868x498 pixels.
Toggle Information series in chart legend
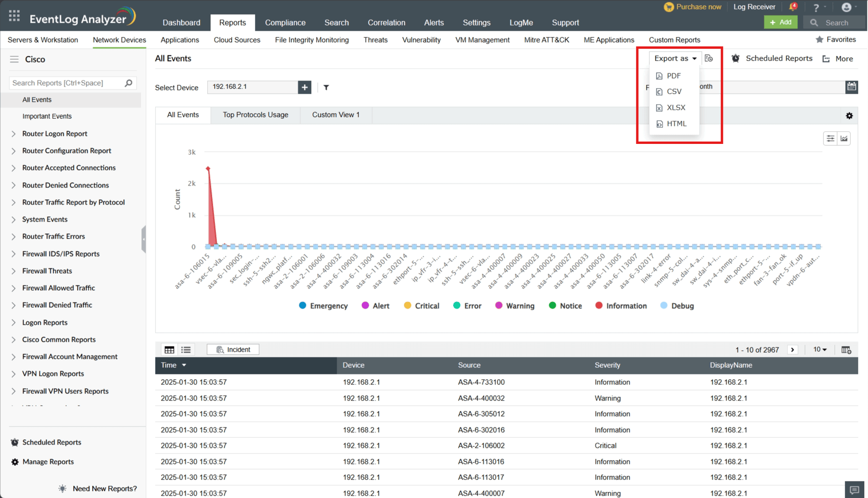[621, 306]
